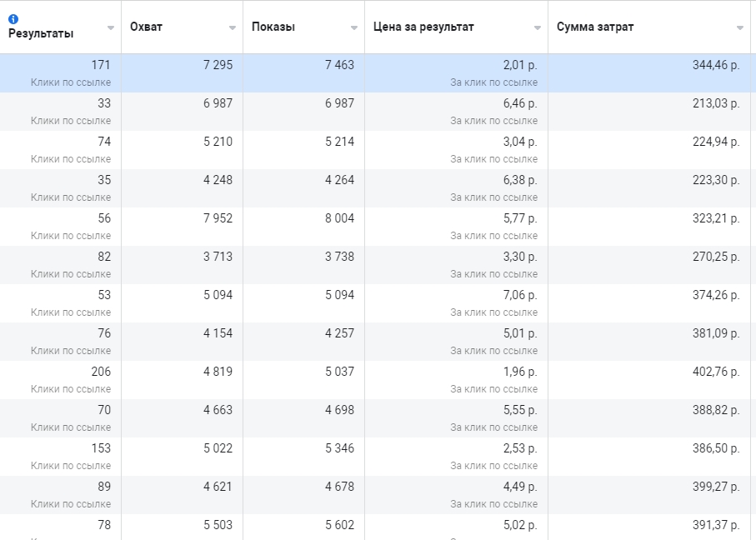Select the results value 76
Viewport: 756px width, 540px height.
coord(104,333)
